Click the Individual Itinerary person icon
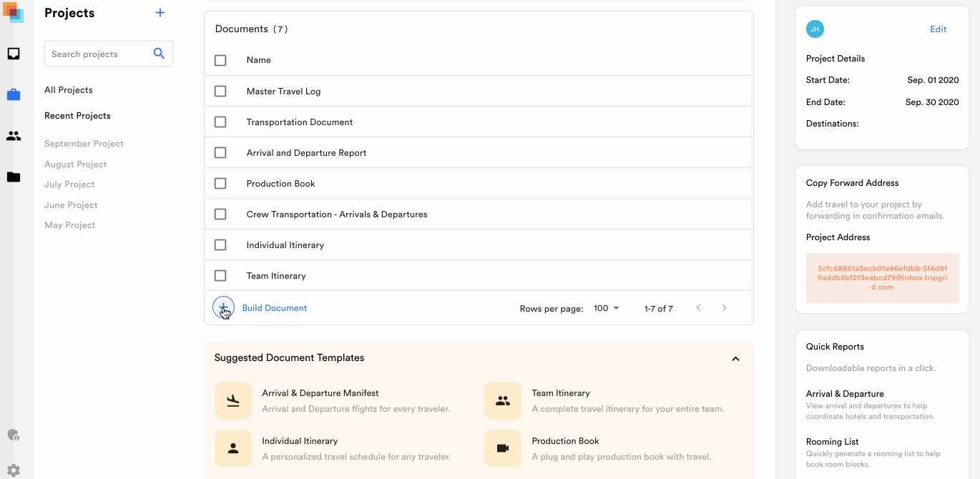Viewport: 980px width, 479px height. tap(233, 448)
